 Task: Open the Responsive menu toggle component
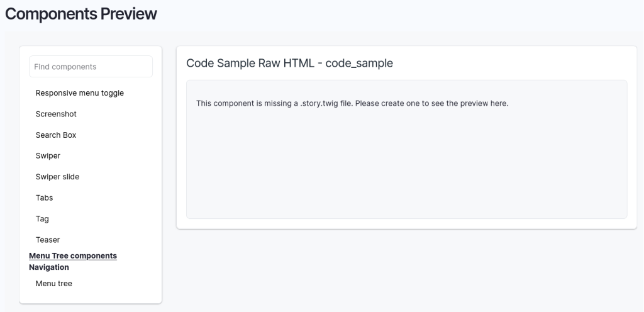point(80,93)
